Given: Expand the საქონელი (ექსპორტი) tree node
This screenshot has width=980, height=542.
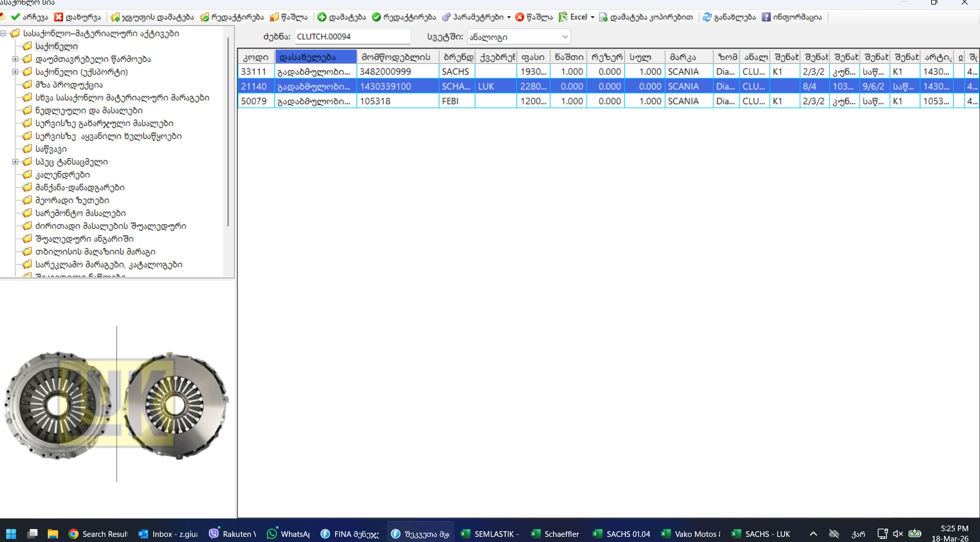Looking at the screenshot, I should click(x=15, y=72).
